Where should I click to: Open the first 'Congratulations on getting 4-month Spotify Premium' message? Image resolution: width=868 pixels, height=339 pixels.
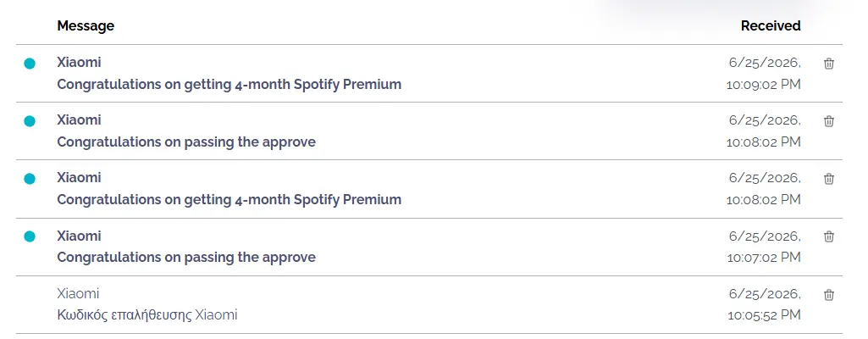pyautogui.click(x=229, y=85)
